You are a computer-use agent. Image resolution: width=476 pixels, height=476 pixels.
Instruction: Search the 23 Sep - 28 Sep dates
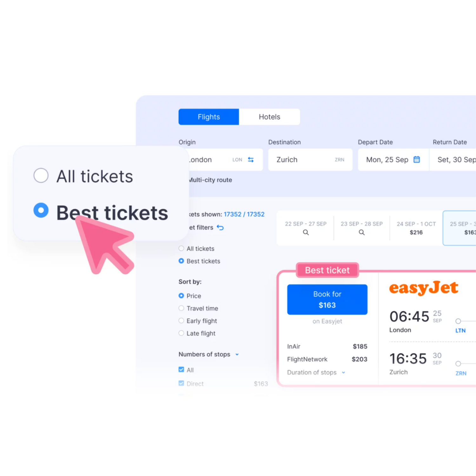tap(361, 232)
